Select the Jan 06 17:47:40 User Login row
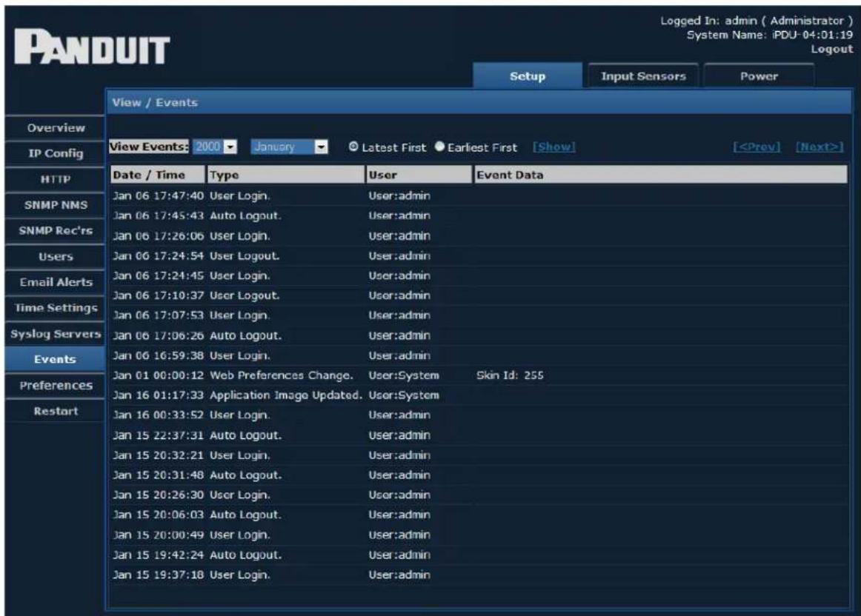The height and width of the screenshot is (616, 861). click(479, 195)
